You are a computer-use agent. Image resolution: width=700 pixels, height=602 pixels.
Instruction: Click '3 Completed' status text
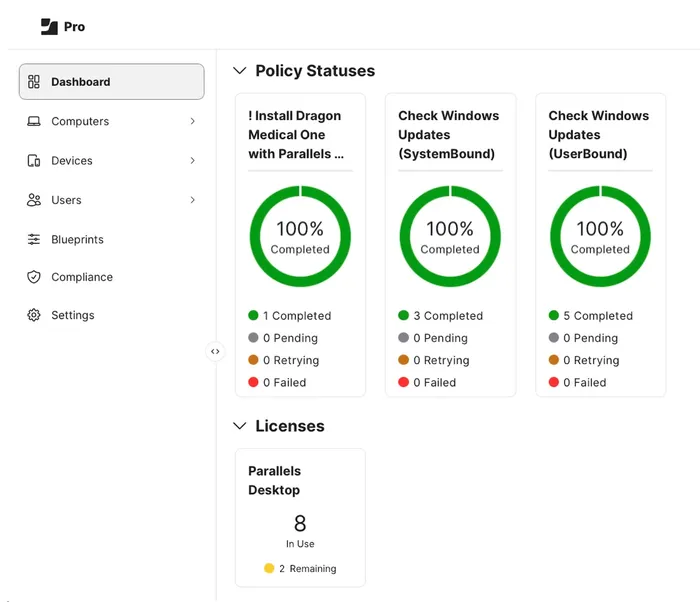point(448,316)
